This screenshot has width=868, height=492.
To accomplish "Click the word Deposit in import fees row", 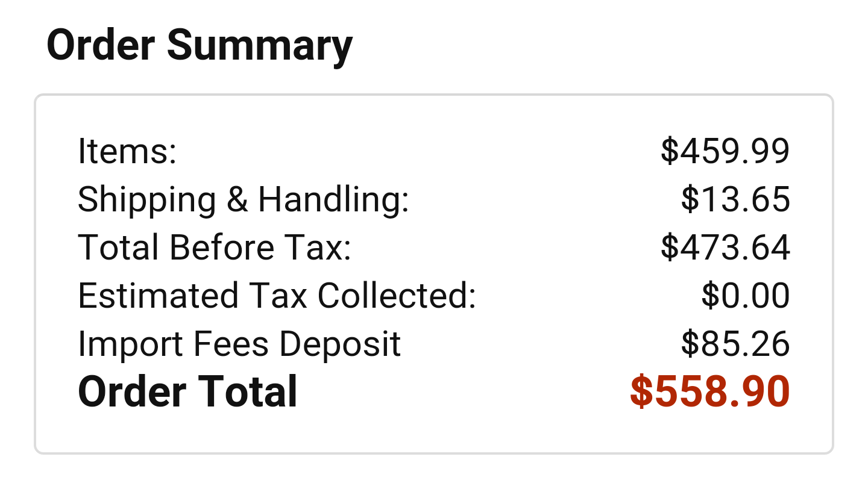I will [339, 344].
